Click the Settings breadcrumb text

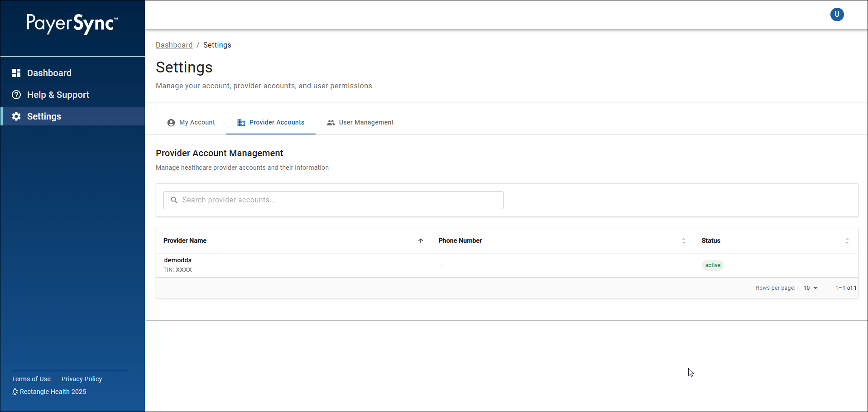click(x=217, y=45)
